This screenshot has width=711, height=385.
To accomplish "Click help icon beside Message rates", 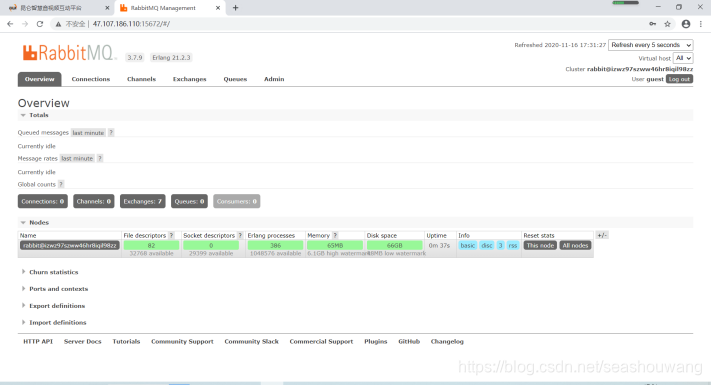I will pos(100,158).
